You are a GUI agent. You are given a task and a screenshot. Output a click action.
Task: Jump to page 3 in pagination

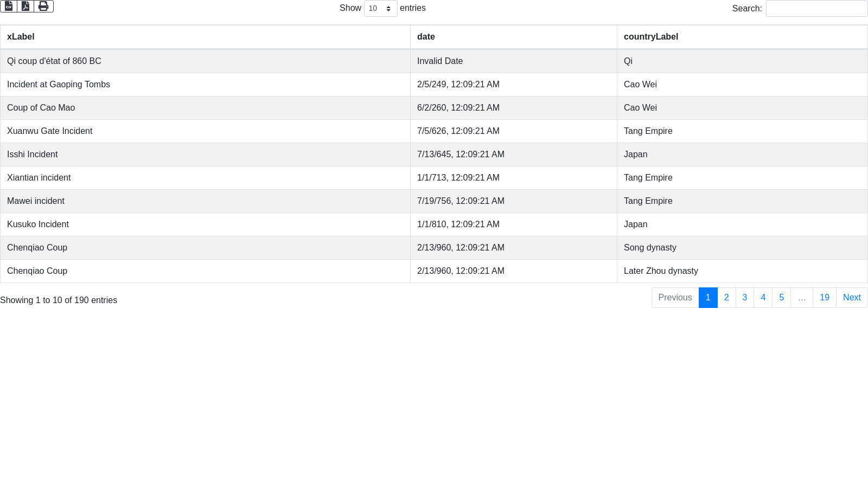[x=745, y=298]
